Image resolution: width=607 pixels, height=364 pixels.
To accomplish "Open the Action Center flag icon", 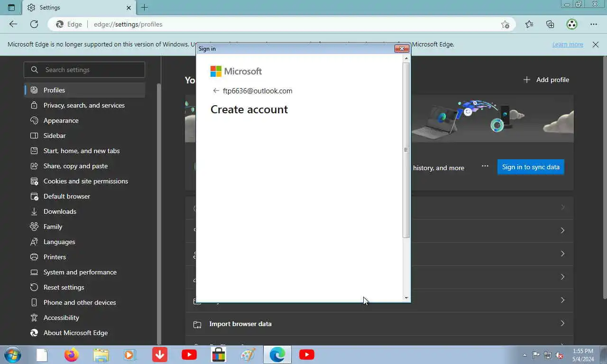I will point(536,355).
